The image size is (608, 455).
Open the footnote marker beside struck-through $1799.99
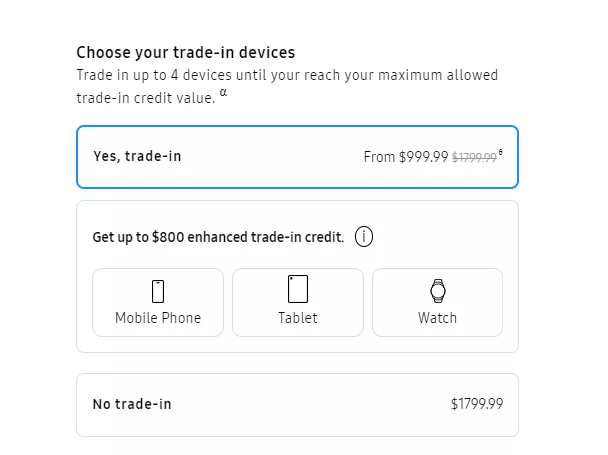(501, 152)
